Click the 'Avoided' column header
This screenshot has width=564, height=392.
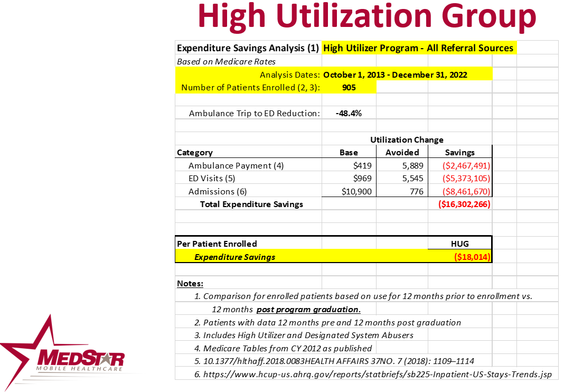coord(402,153)
